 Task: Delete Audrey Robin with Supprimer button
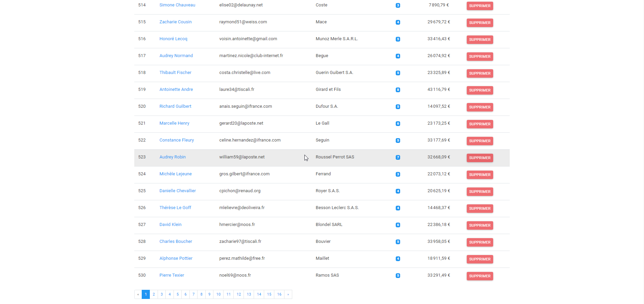click(480, 158)
